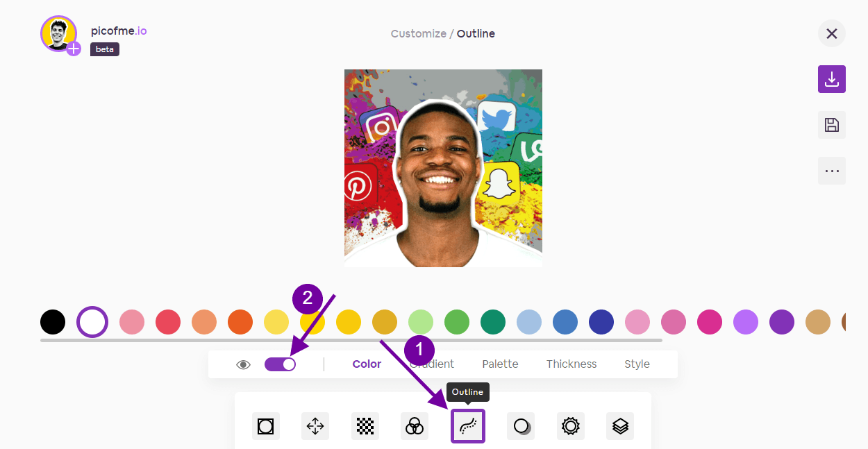Choose the tan color swatch
This screenshot has width=868, height=449.
(818, 322)
